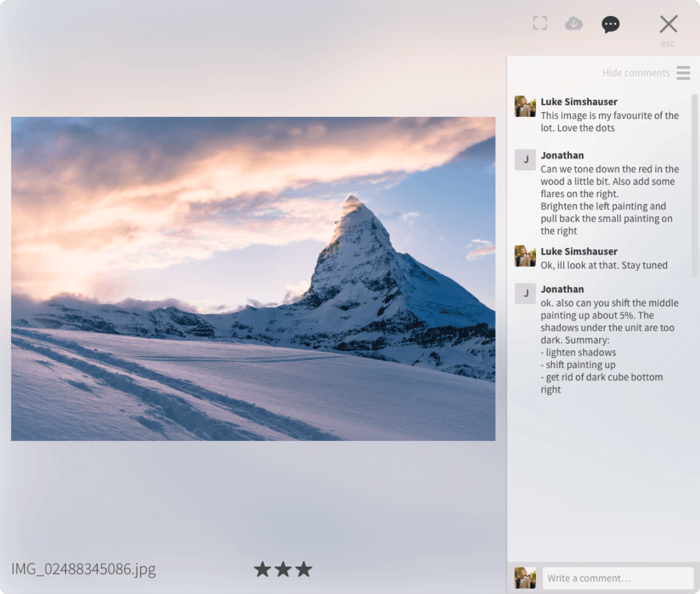Click the Hide comments link

(x=636, y=73)
